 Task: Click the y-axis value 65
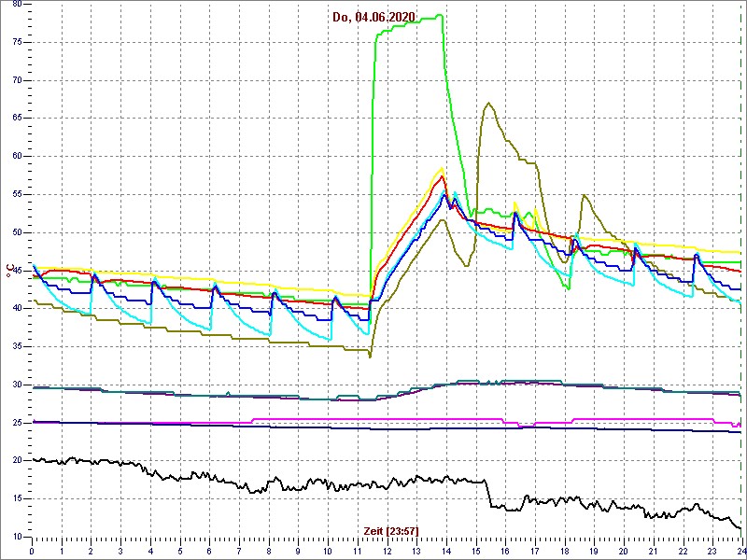(x=17, y=119)
